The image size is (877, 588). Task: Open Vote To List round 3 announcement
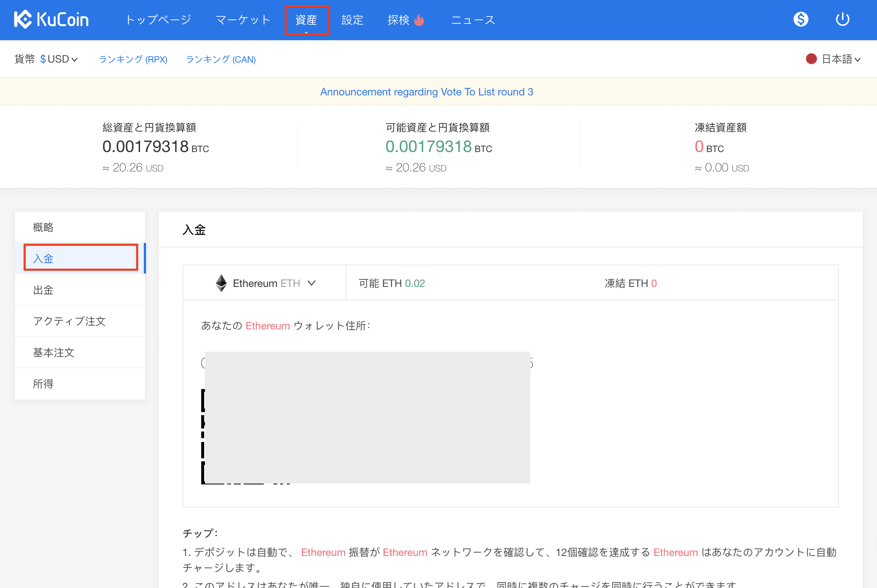click(x=426, y=92)
